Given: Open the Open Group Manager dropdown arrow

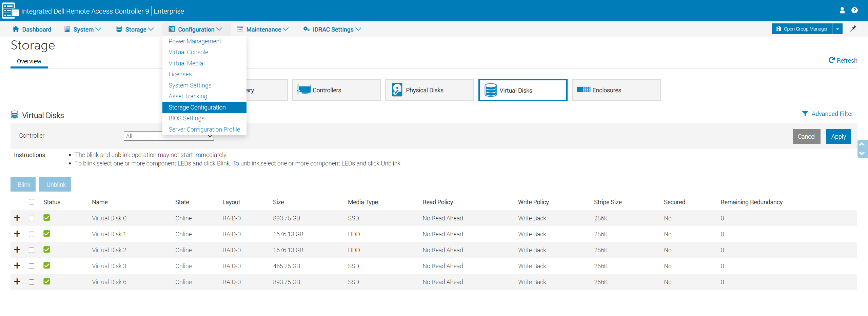Looking at the screenshot, I should 837,29.
